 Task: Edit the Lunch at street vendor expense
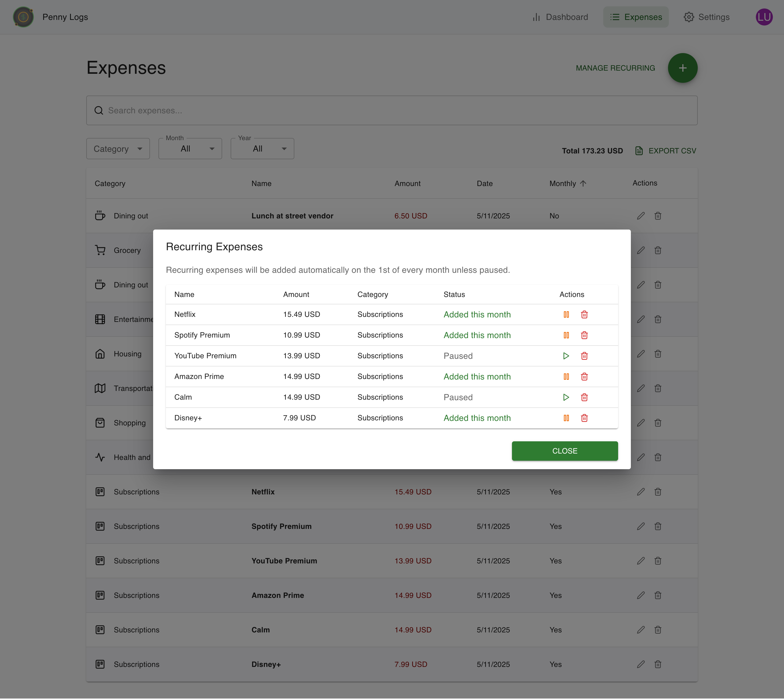641,216
